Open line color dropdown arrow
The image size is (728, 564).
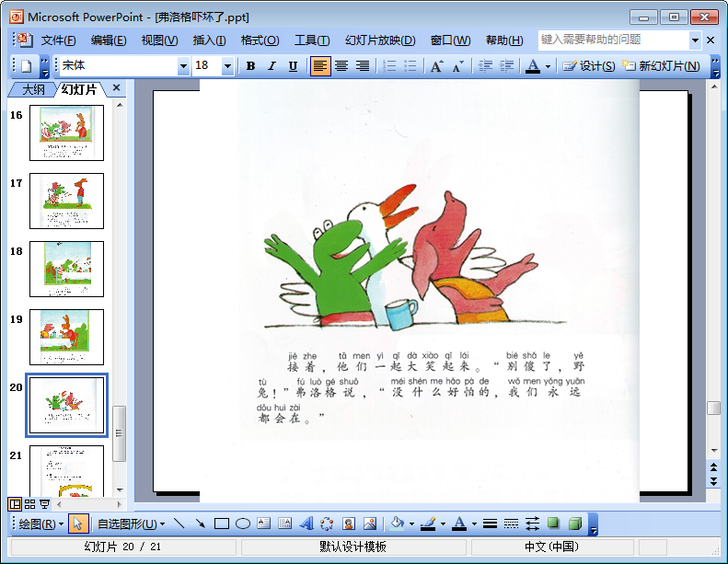443,524
